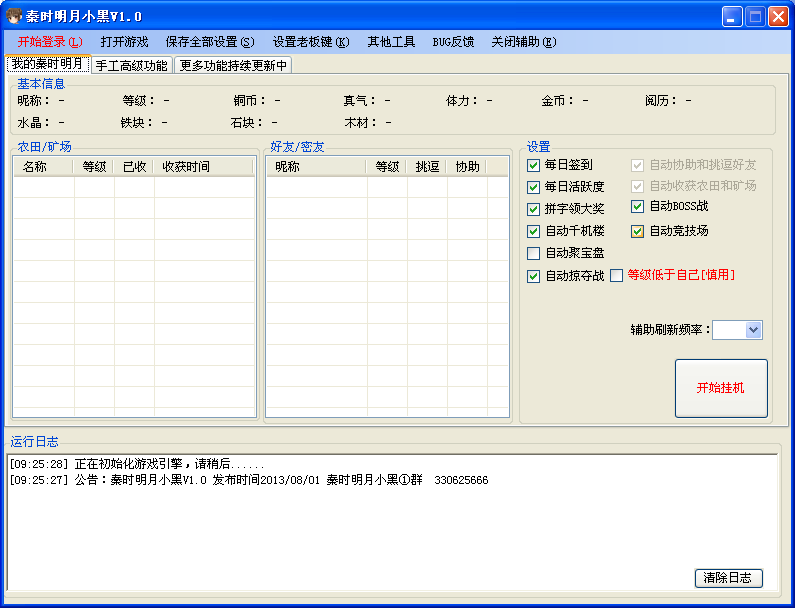The height and width of the screenshot is (608, 795).
Task: Toggle the 自动BOSS战 checkbox
Action: 637,207
